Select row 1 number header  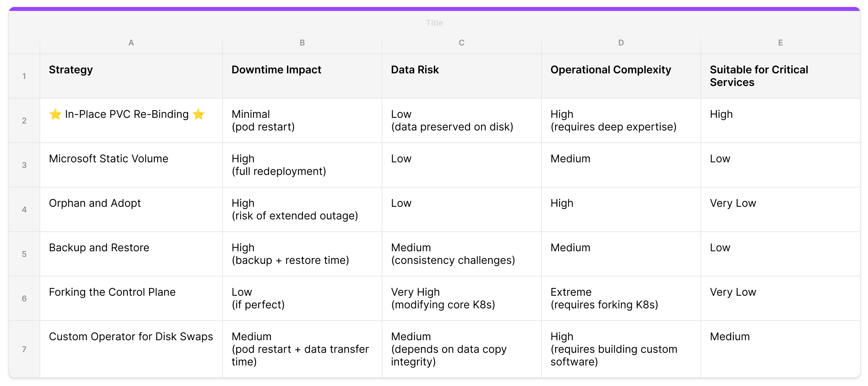pos(24,76)
